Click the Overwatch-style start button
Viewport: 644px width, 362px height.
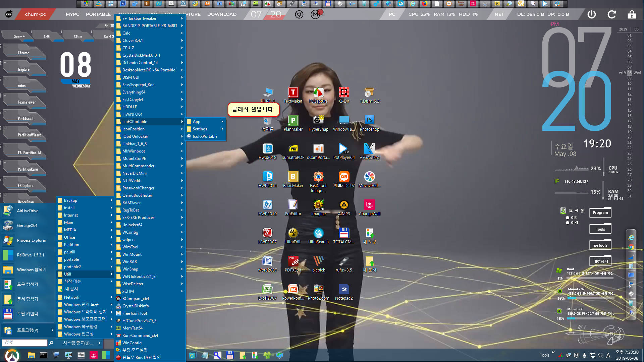point(12,355)
